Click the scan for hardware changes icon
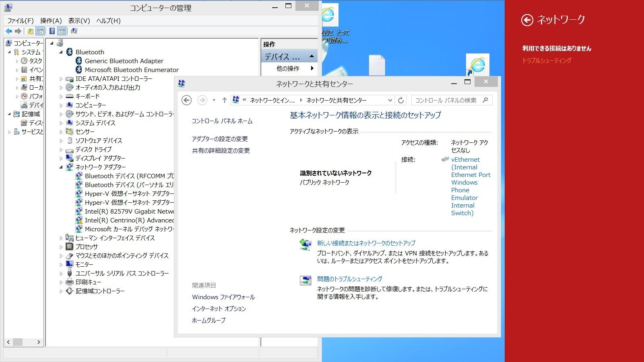Viewport: 644px width, 362px height. coord(74,31)
